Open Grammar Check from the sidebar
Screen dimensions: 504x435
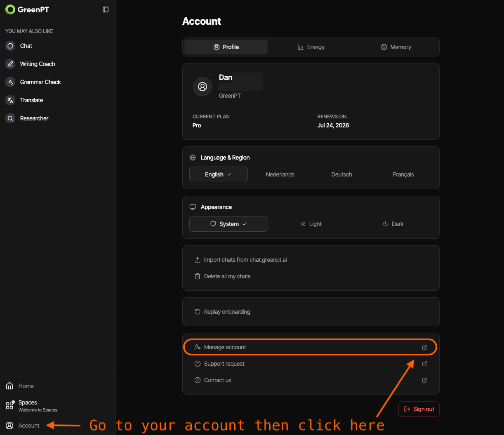(58, 82)
